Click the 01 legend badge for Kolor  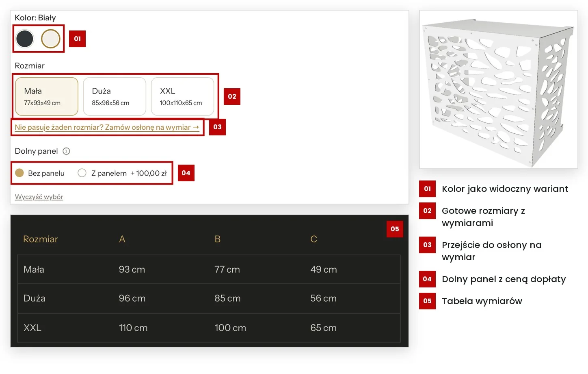(x=427, y=189)
